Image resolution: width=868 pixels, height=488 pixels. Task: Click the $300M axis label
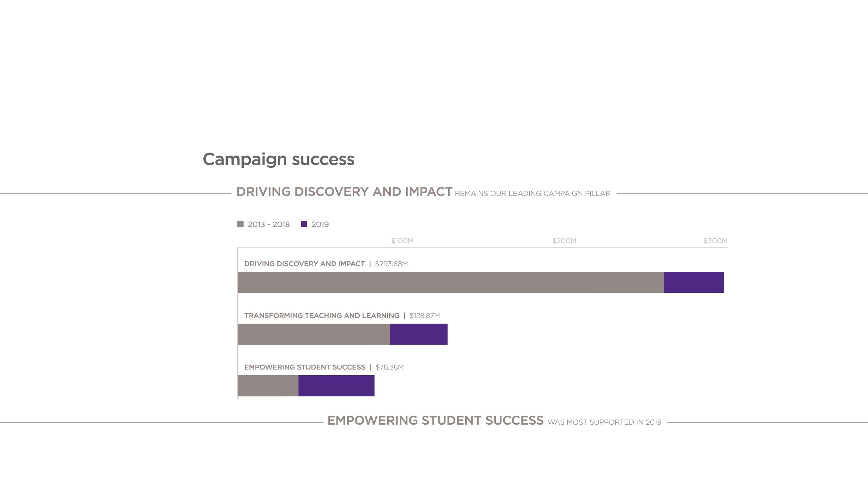[715, 241]
